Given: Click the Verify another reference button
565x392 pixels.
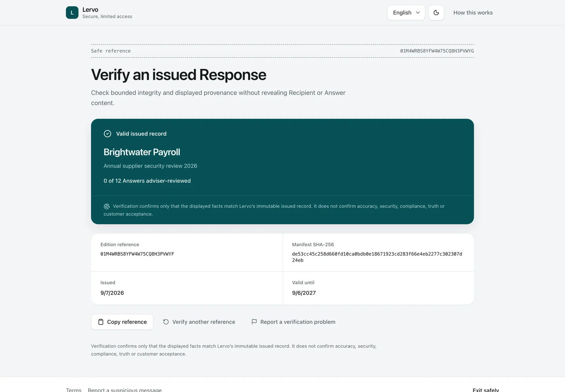Looking at the screenshot, I should click(199, 322).
